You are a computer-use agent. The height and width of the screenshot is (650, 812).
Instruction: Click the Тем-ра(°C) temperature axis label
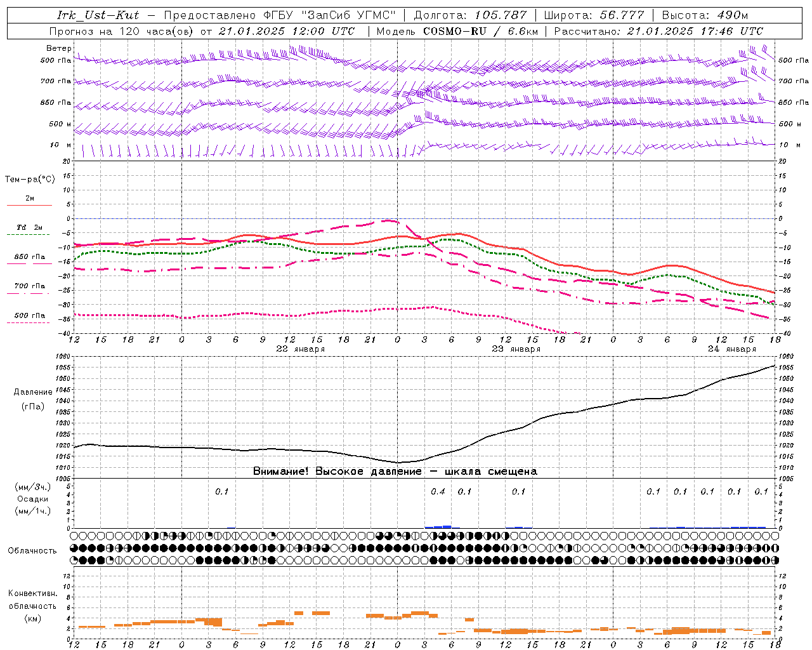(x=30, y=180)
